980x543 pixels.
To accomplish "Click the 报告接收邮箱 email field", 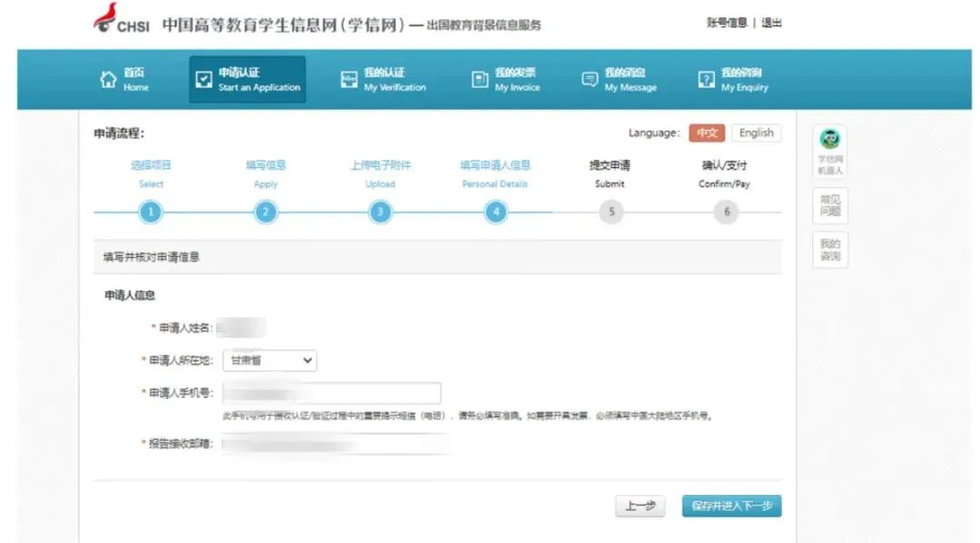I will (x=335, y=444).
